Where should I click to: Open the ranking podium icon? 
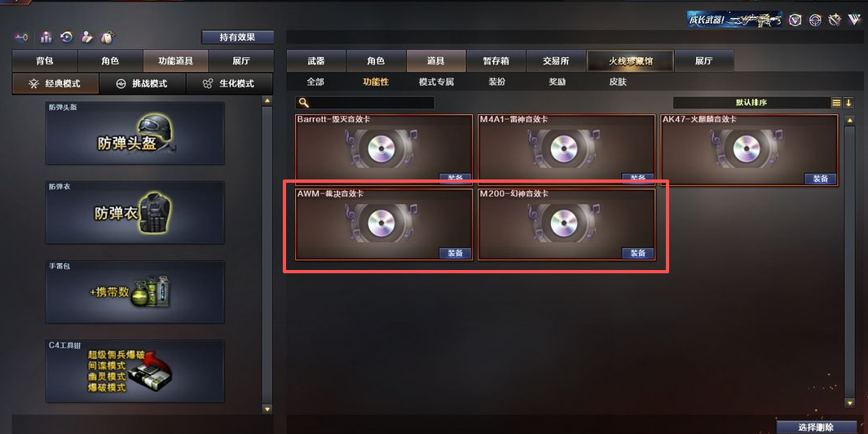(46, 38)
